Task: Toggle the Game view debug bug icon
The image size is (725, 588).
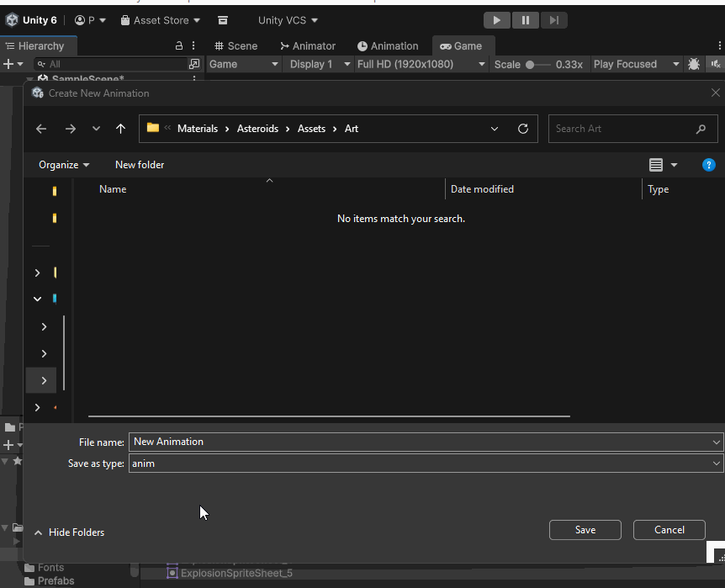Action: point(694,64)
